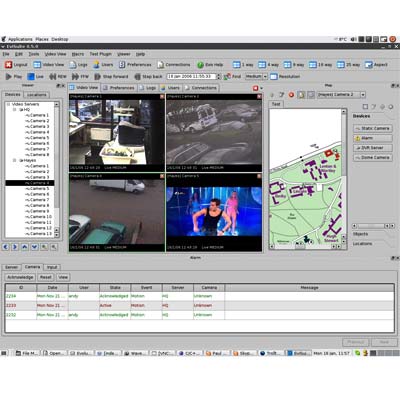The width and height of the screenshot is (400, 400).
Task: Click the pencil edit icon in map toolbar
Action: [281, 95]
